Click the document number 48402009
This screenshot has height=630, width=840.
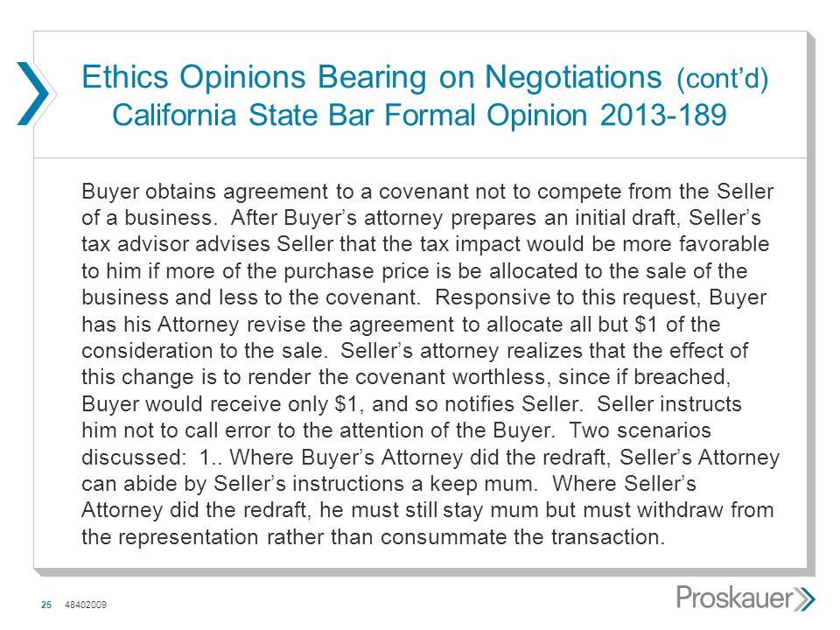[86, 605]
